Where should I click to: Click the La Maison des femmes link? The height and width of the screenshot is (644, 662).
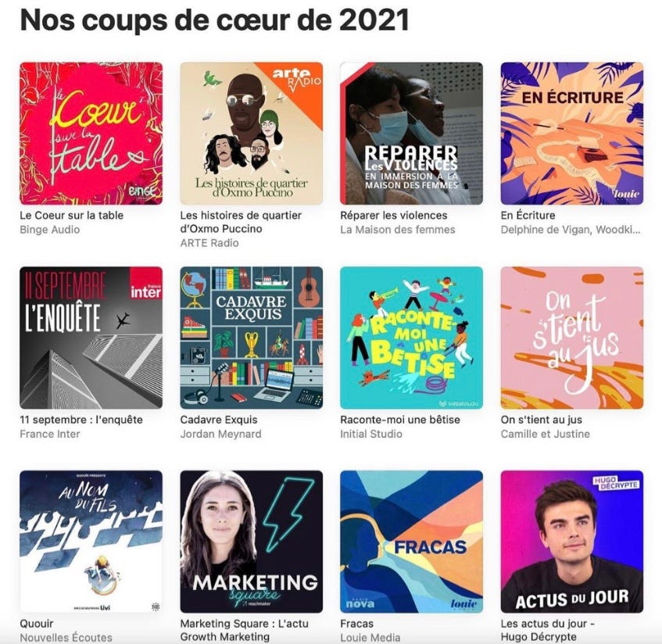(x=398, y=230)
